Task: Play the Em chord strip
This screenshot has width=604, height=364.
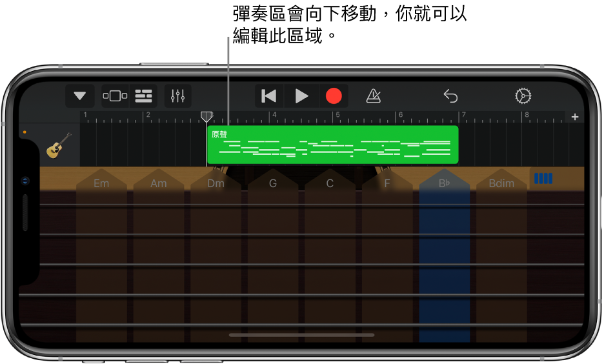Action: click(101, 256)
